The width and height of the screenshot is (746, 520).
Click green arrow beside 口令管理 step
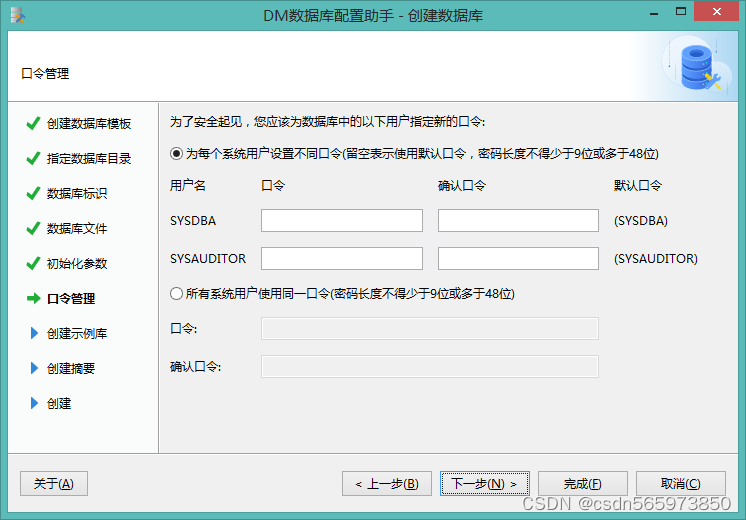pyautogui.click(x=34, y=298)
